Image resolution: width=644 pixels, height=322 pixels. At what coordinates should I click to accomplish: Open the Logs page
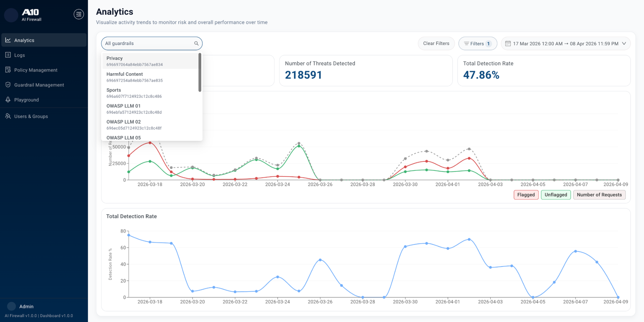click(x=19, y=55)
